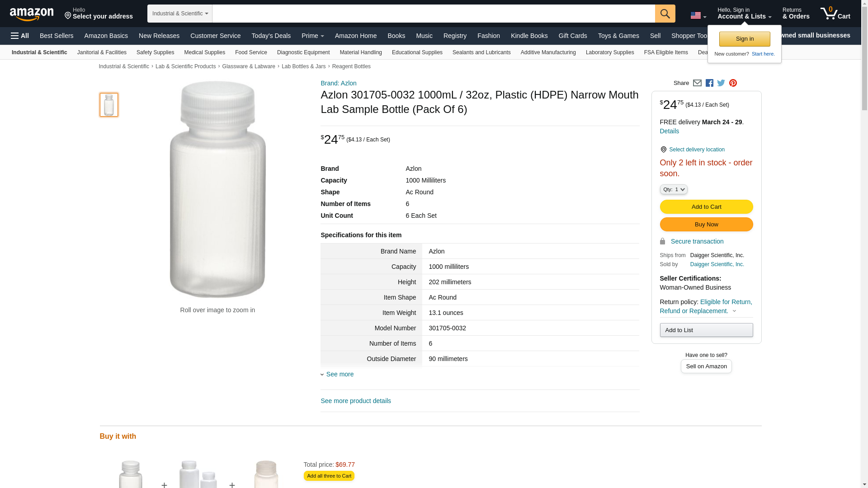The width and height of the screenshot is (868, 488).
Task: Open the Industrial & Scientific search category dropdown
Action: [x=180, y=14]
